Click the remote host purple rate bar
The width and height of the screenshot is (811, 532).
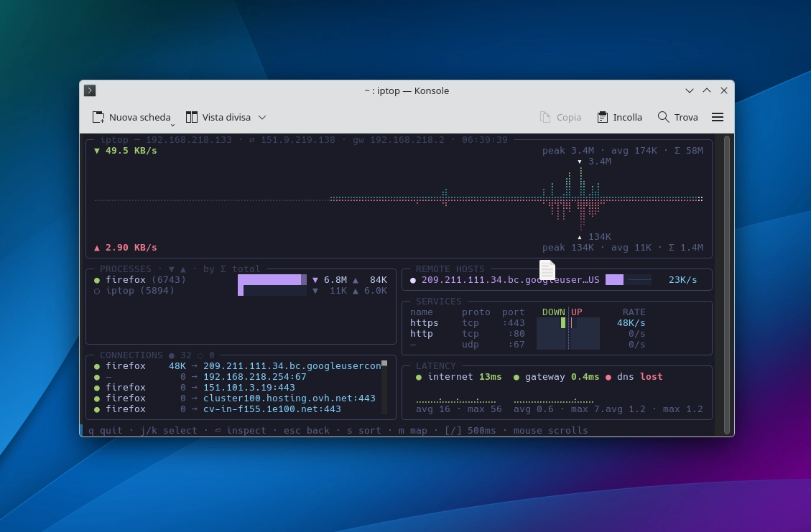(x=614, y=280)
